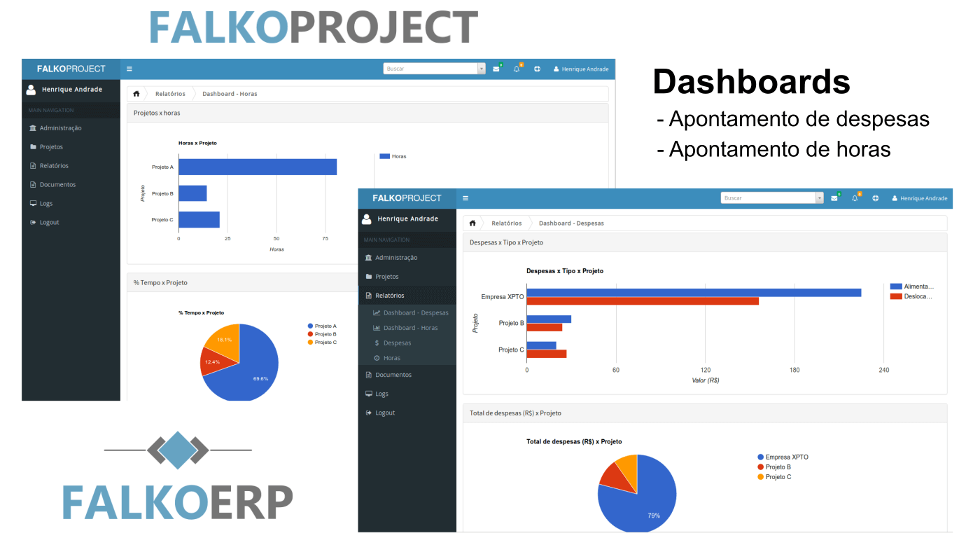The width and height of the screenshot is (980, 552).
Task: Click Logs monitor icon in Despesas window sidebar
Action: pos(369,394)
